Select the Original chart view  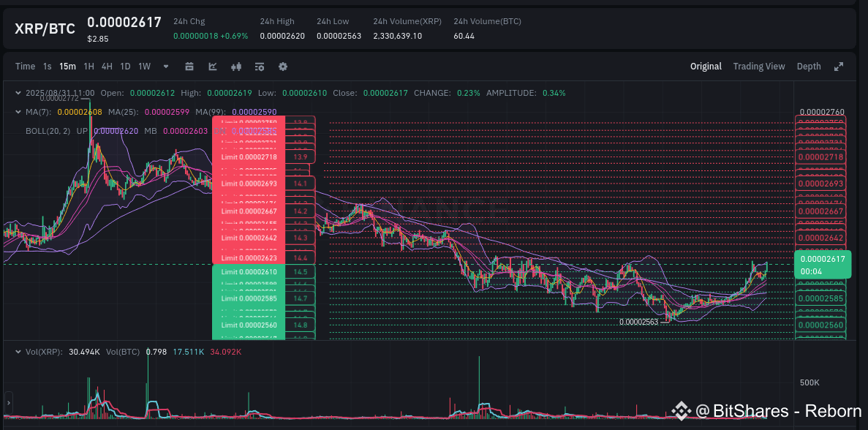tap(706, 67)
